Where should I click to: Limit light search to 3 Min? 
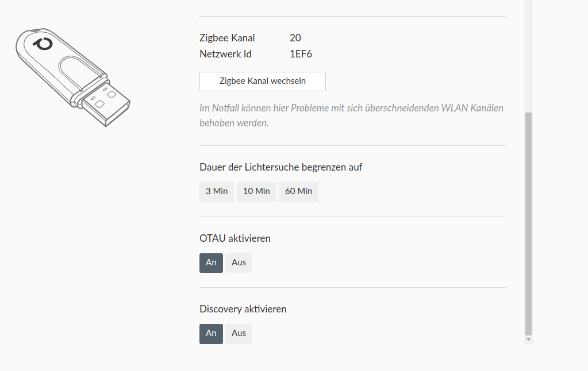(x=217, y=192)
